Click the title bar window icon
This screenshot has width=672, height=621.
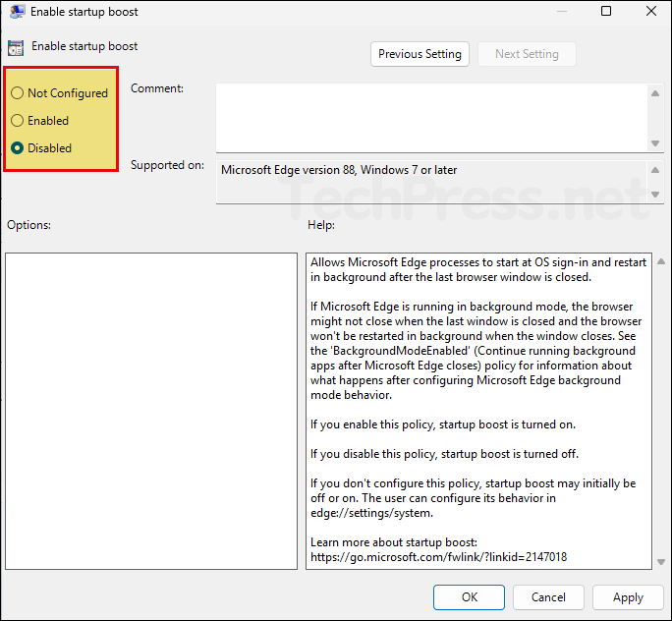pos(17,11)
